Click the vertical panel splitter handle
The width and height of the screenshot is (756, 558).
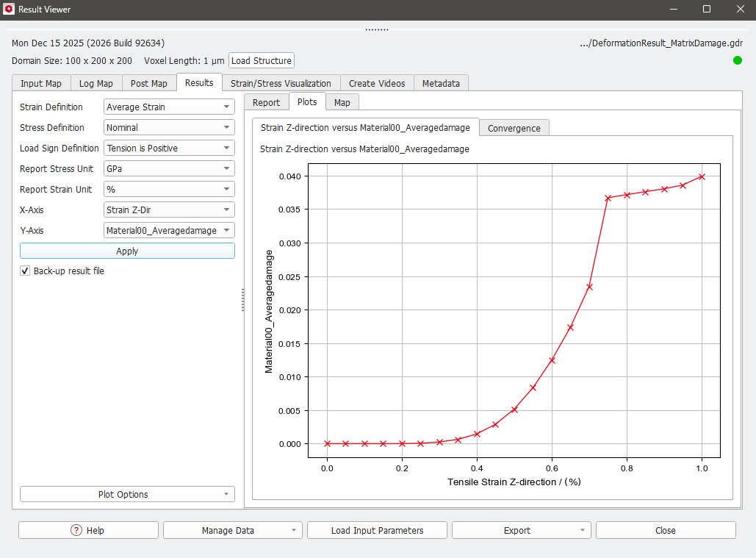[242, 300]
